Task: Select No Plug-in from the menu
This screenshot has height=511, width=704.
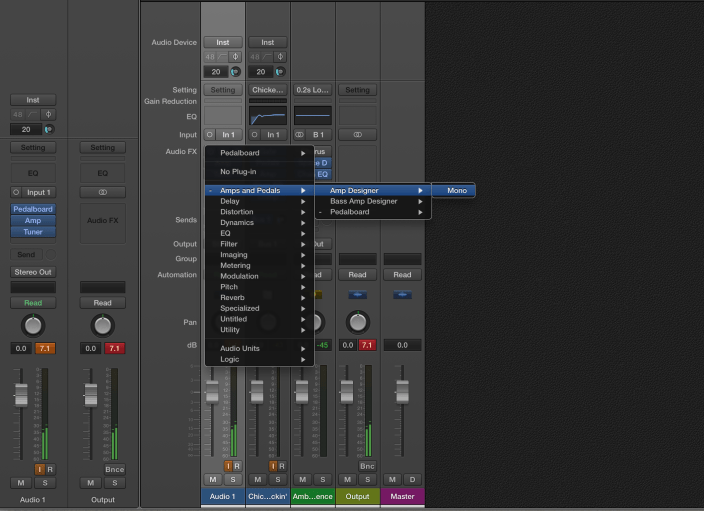Action: click(x=238, y=172)
